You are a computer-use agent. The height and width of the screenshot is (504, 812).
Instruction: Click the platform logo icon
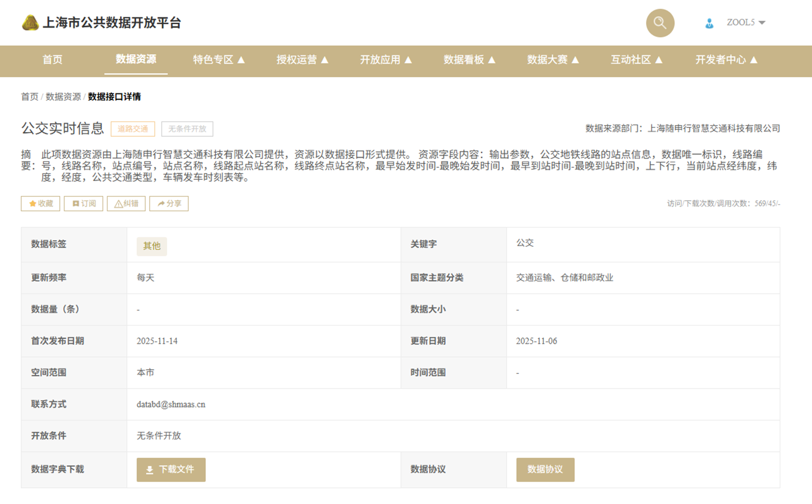tap(30, 23)
